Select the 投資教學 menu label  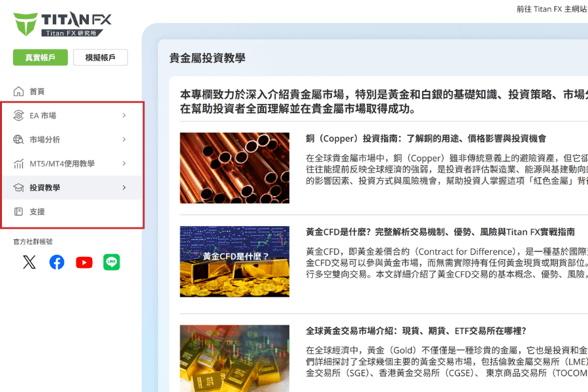tap(44, 188)
